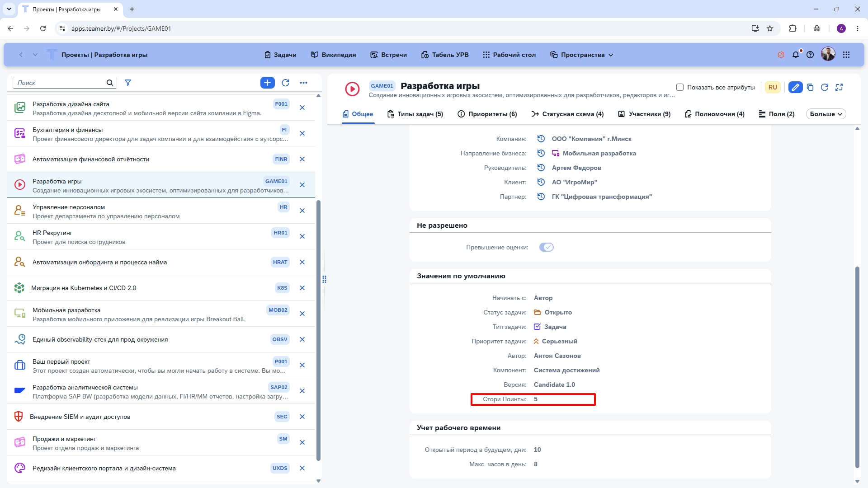Open the Больше dropdown
The height and width of the screenshot is (488, 868).
[x=826, y=114]
